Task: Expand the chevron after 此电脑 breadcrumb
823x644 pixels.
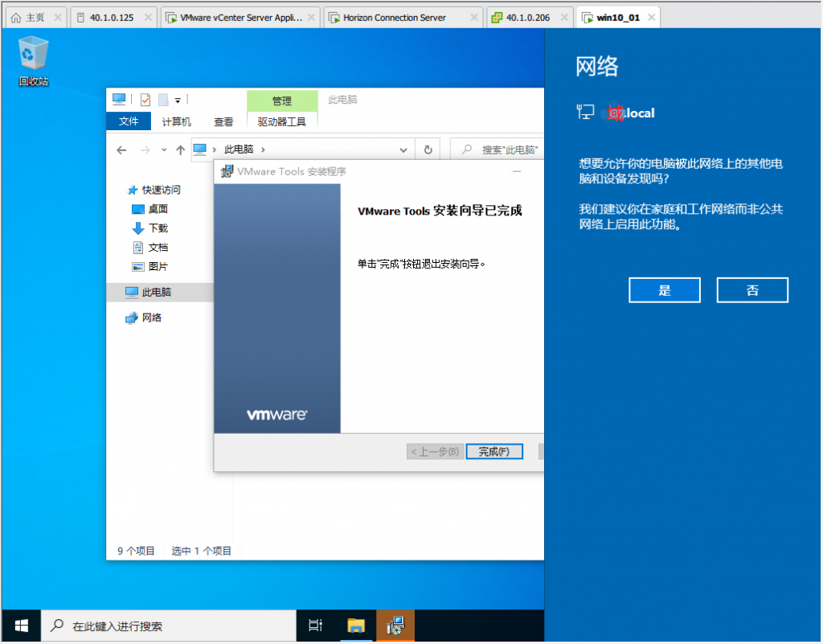Action: (x=263, y=150)
